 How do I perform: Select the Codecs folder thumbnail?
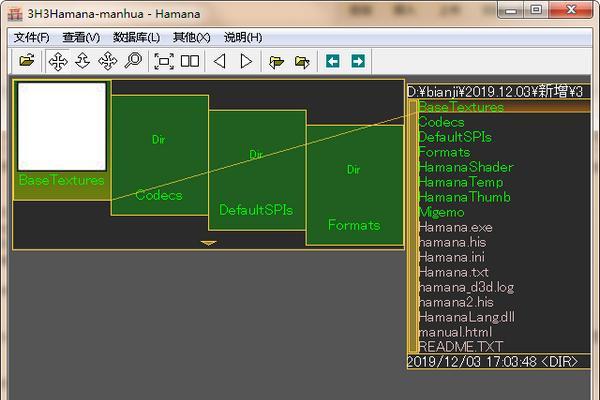[x=160, y=155]
